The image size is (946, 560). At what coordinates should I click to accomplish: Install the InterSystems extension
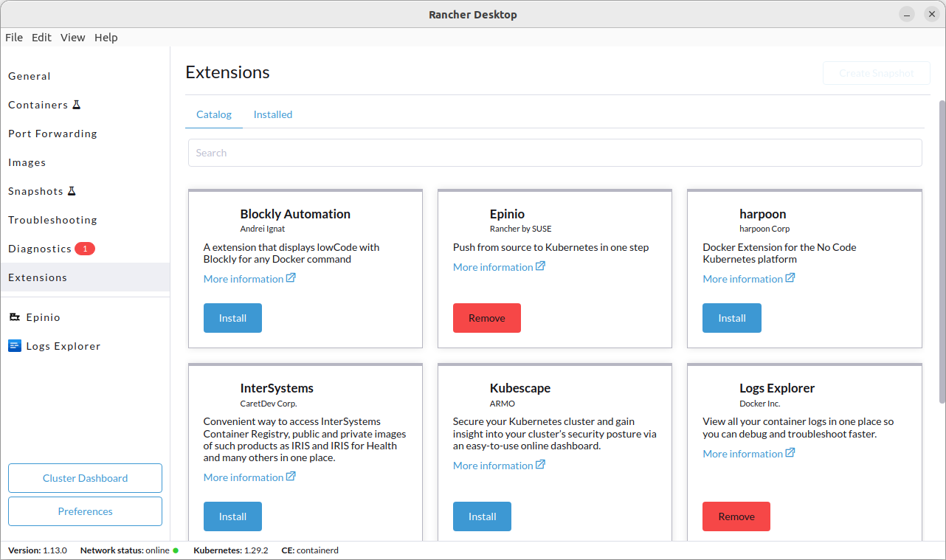[x=232, y=516]
